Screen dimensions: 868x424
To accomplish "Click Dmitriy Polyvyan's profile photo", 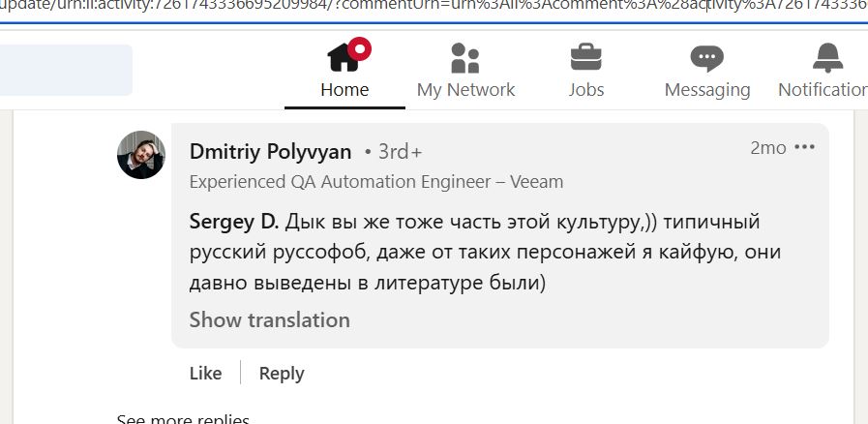I will pos(141,155).
